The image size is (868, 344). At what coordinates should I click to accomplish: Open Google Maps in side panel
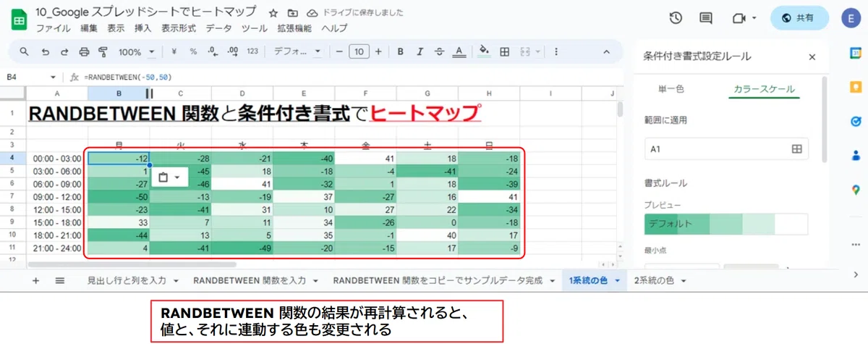856,189
